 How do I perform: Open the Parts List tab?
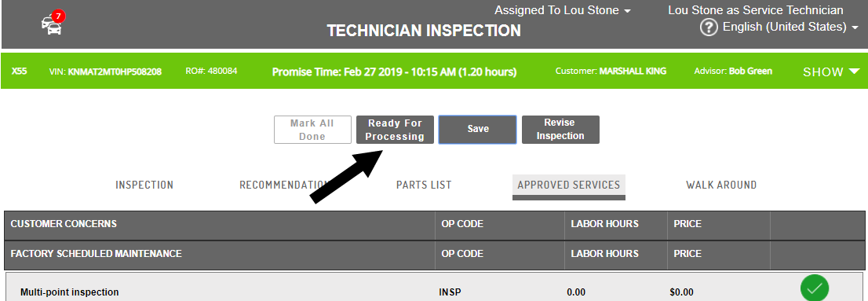[424, 185]
